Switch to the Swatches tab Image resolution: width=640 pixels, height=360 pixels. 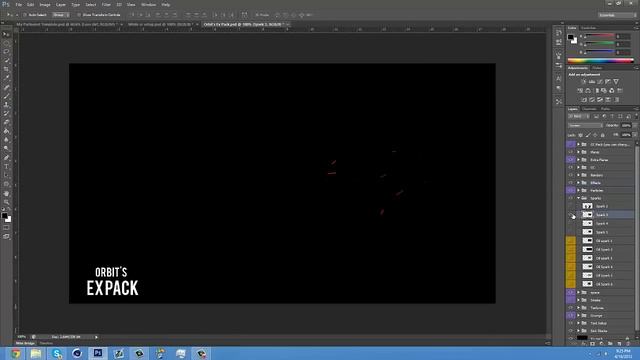point(589,28)
